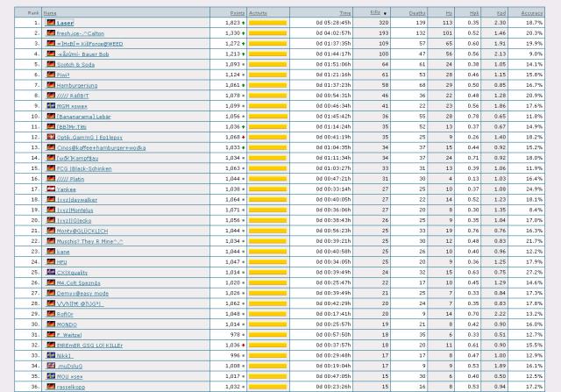This screenshot has width=561, height=392.
Task: Open player profile for HPU
Action: [x=61, y=261]
